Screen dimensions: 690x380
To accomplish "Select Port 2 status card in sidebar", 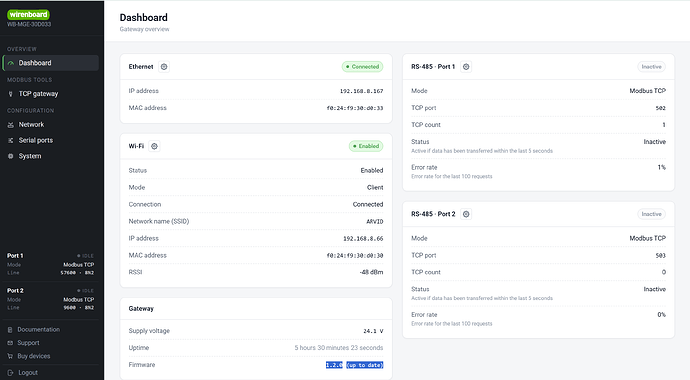I will pyautogui.click(x=51, y=299).
